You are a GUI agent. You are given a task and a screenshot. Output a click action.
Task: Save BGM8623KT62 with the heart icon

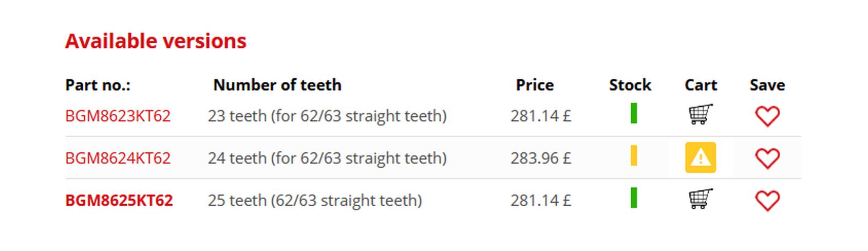click(767, 116)
